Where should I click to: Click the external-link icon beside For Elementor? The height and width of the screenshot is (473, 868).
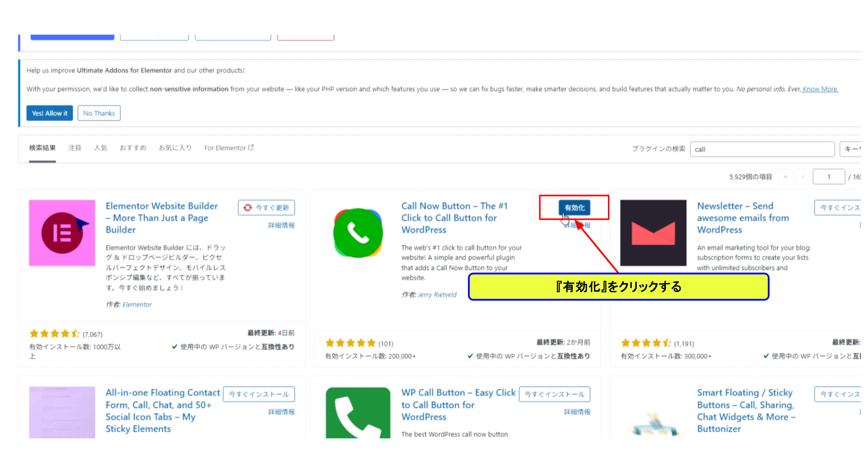click(251, 148)
